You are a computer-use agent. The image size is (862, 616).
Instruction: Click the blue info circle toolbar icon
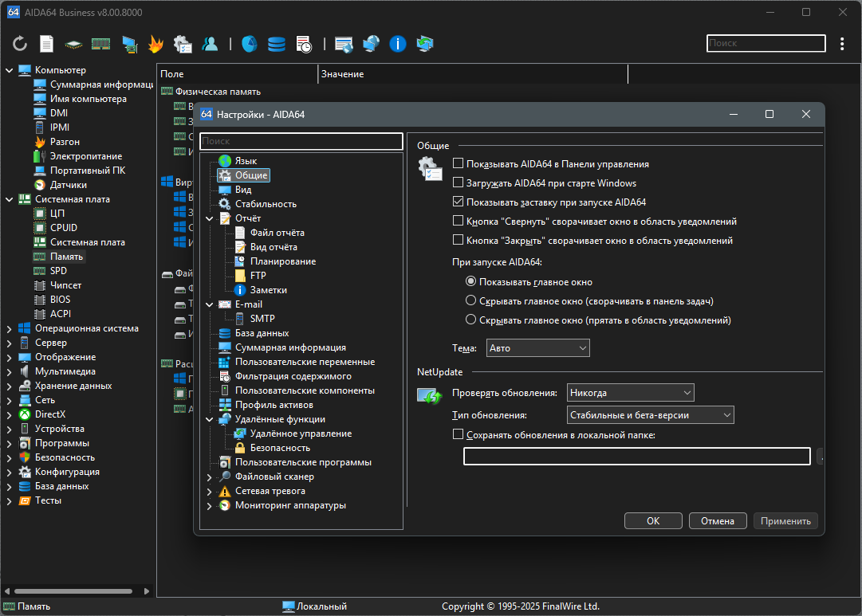coord(398,44)
